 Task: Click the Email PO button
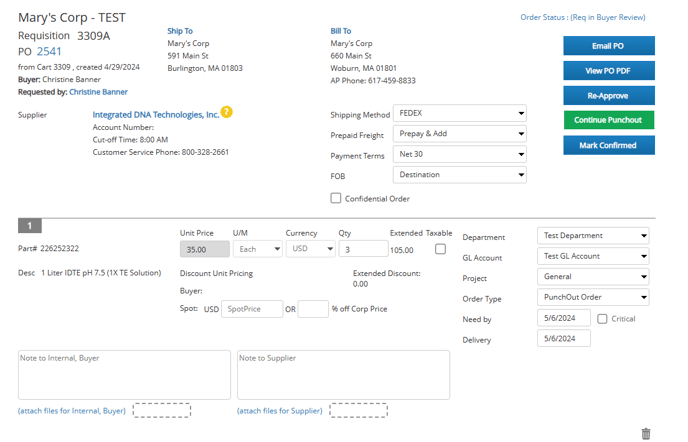tap(609, 46)
